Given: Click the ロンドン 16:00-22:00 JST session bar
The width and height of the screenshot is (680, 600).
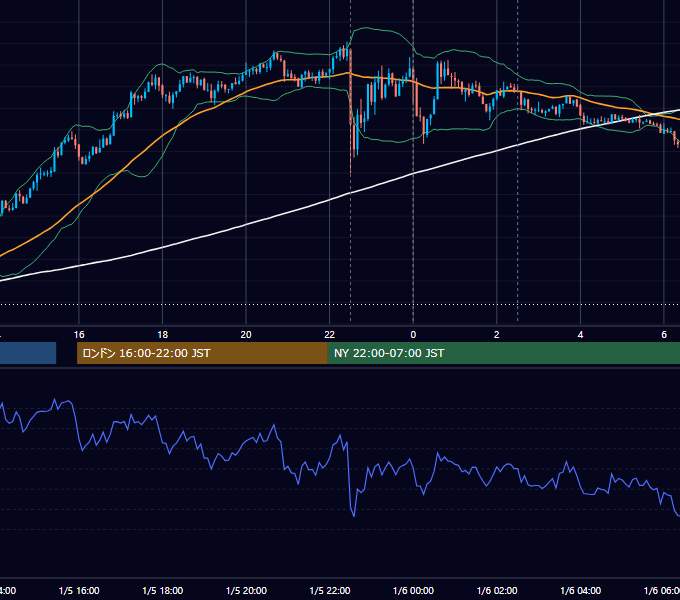Looking at the screenshot, I should [x=202, y=353].
